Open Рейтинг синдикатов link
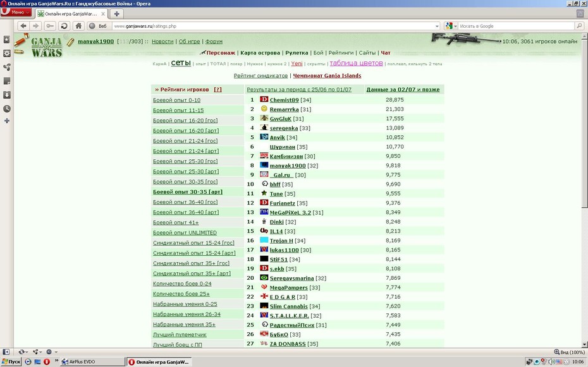588x367 pixels. (260, 76)
